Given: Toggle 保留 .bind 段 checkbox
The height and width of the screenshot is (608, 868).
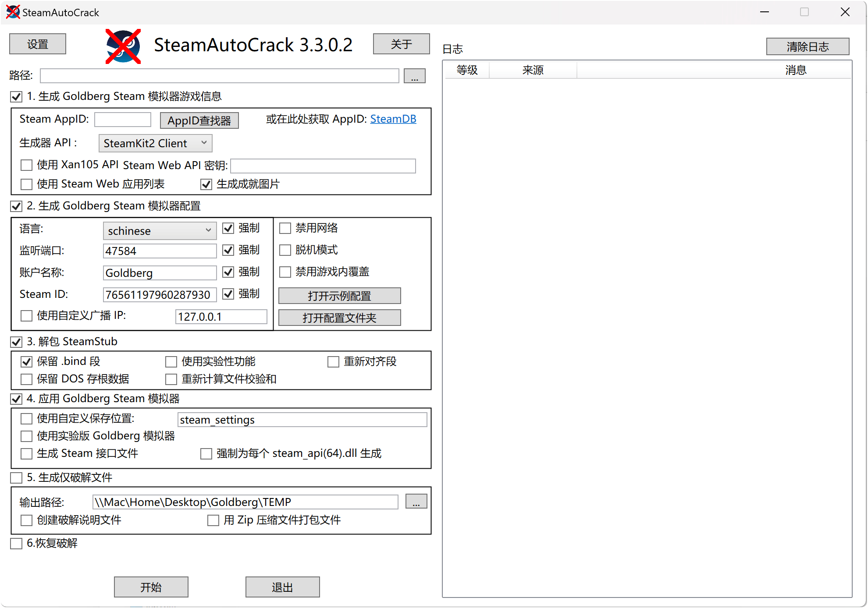Looking at the screenshot, I should point(27,362).
